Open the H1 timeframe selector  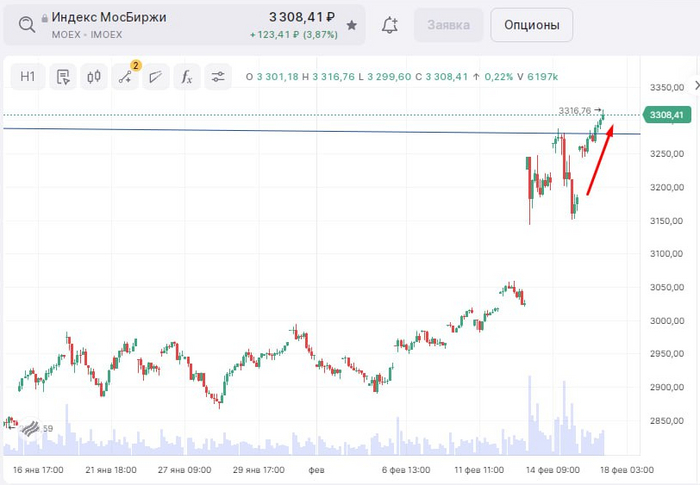click(28, 76)
